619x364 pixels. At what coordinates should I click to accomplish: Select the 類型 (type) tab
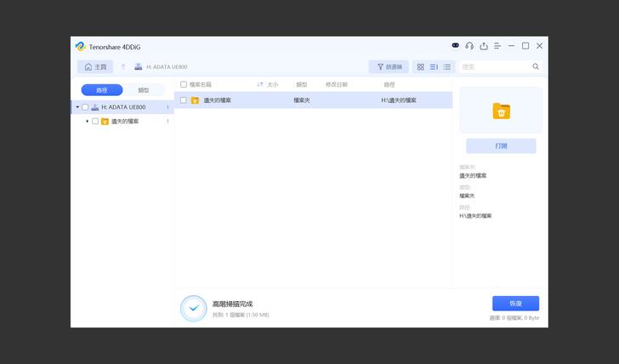[x=144, y=90]
